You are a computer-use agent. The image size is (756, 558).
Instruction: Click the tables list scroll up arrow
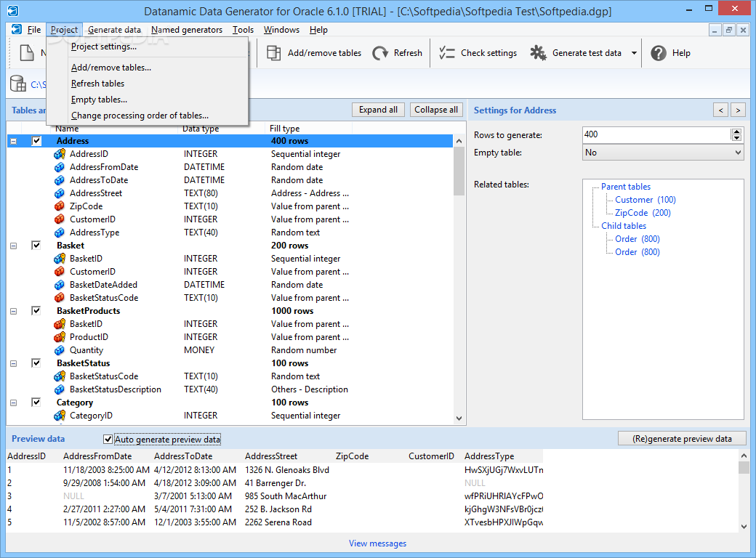tap(459, 141)
